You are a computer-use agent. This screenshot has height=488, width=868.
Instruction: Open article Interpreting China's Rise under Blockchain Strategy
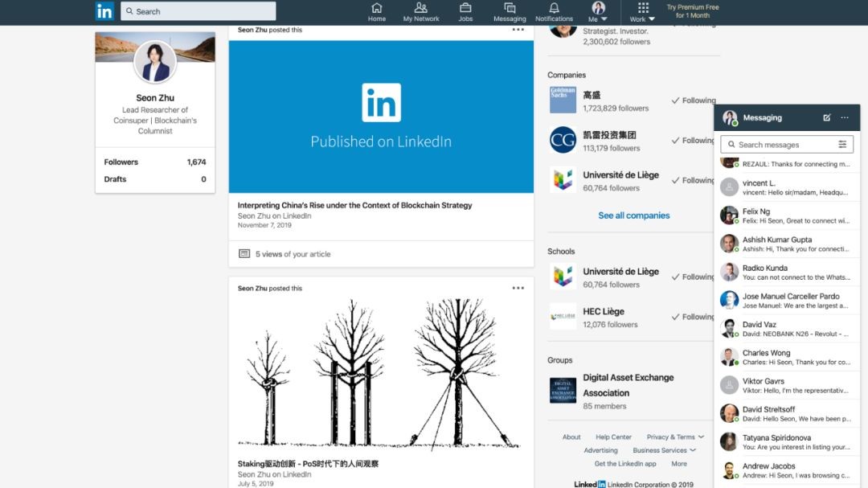355,205
